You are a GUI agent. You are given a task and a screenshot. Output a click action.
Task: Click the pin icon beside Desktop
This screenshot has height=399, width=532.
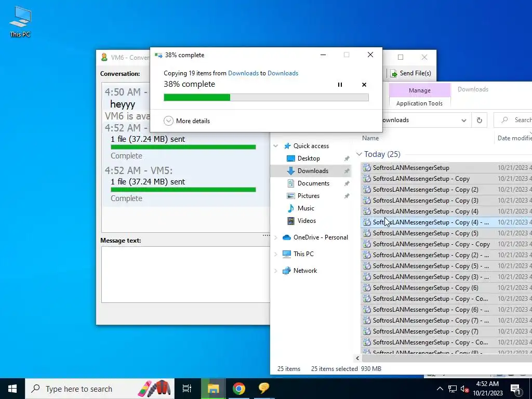(347, 158)
